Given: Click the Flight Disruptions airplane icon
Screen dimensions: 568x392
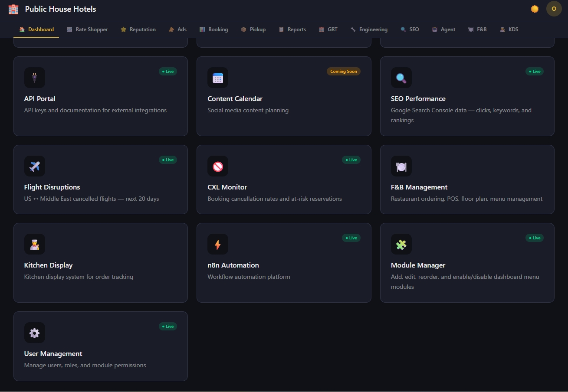Looking at the screenshot, I should [x=35, y=166].
